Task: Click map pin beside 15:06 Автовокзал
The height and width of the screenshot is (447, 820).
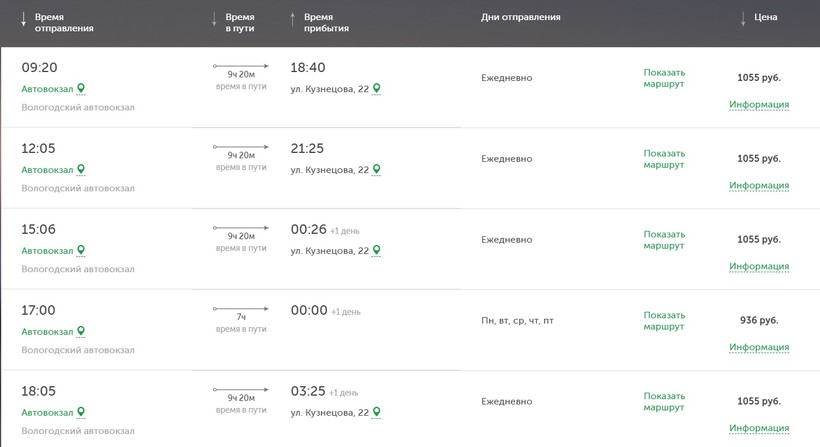Action: click(81, 250)
